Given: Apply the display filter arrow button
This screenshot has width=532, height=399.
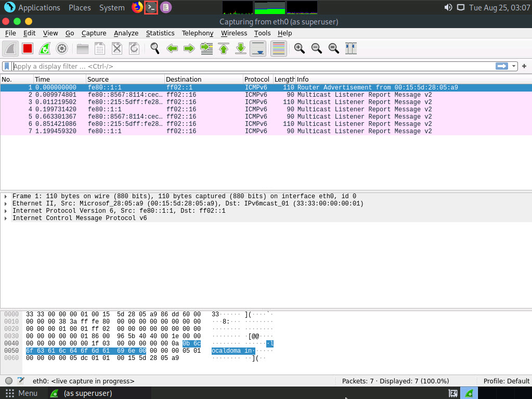Looking at the screenshot, I should (501, 66).
